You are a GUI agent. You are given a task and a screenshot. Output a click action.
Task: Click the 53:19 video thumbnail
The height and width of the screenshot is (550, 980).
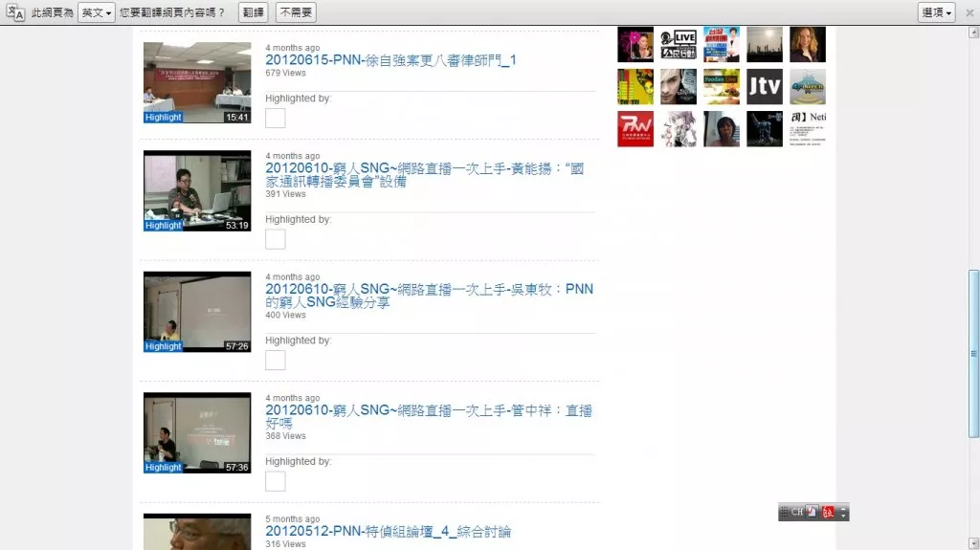tap(197, 190)
